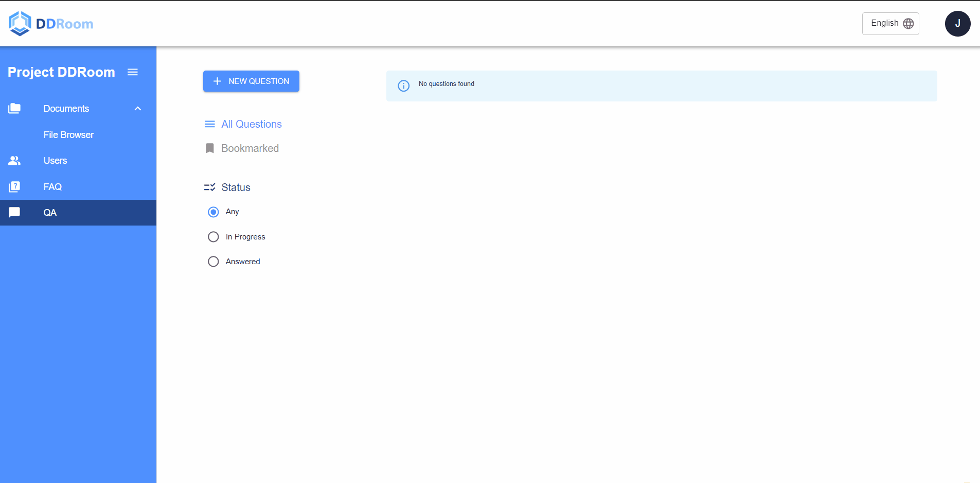Viewport: 980px width, 483px height.
Task: Collapse the Documents section chevron
Action: tap(138, 109)
